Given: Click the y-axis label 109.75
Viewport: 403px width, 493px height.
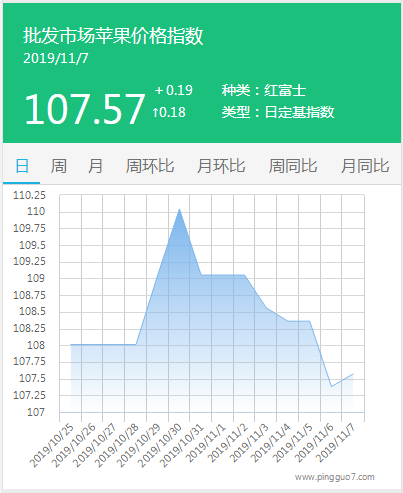Looking at the screenshot, I should pos(29,228).
